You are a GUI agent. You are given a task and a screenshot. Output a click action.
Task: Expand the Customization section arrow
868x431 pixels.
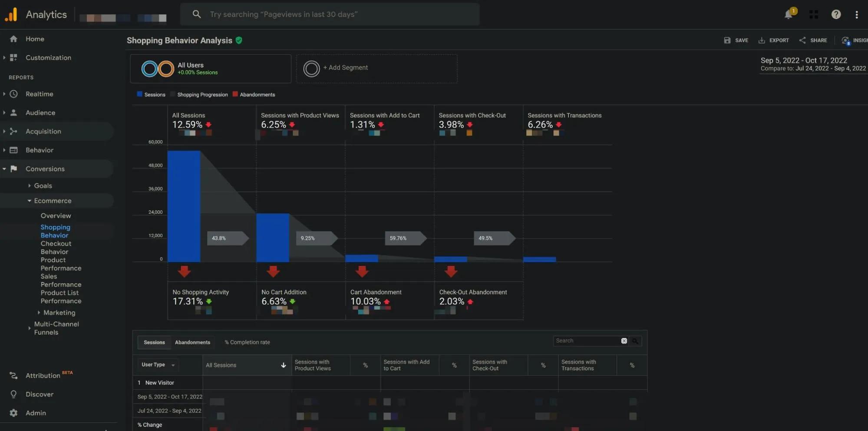tap(4, 57)
